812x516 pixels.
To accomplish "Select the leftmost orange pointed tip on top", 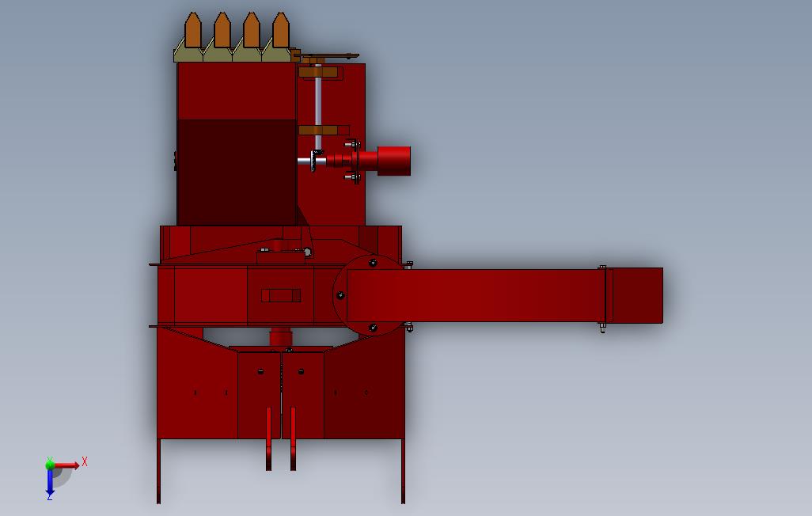I will pos(193,30).
